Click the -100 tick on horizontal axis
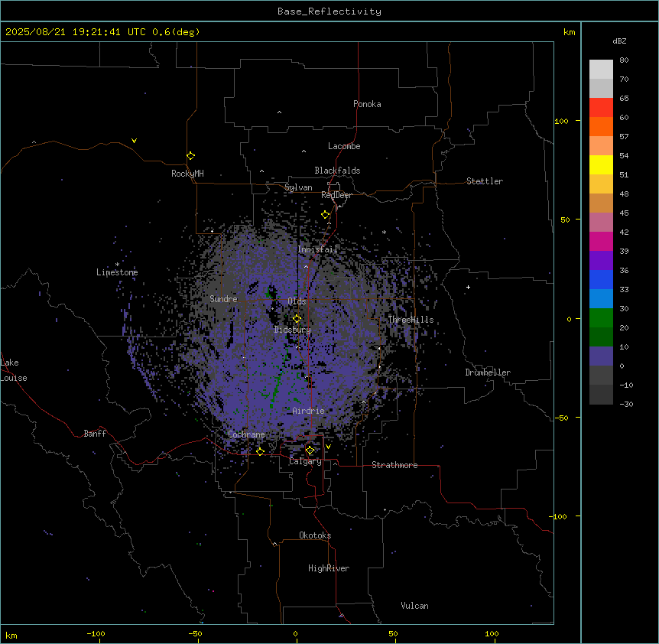The image size is (659, 644). click(x=96, y=633)
